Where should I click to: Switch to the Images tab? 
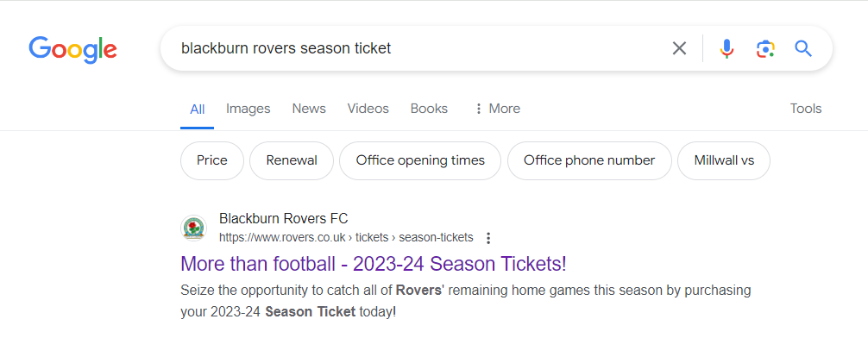[248, 109]
